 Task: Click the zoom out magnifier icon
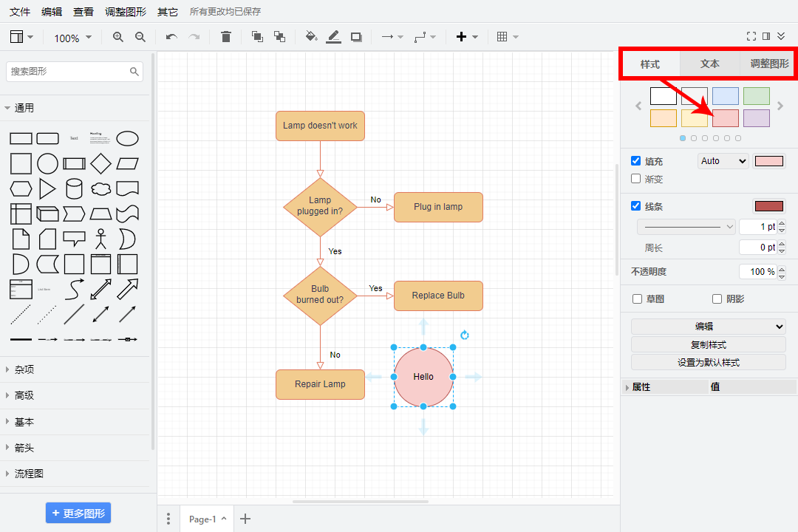click(x=140, y=37)
